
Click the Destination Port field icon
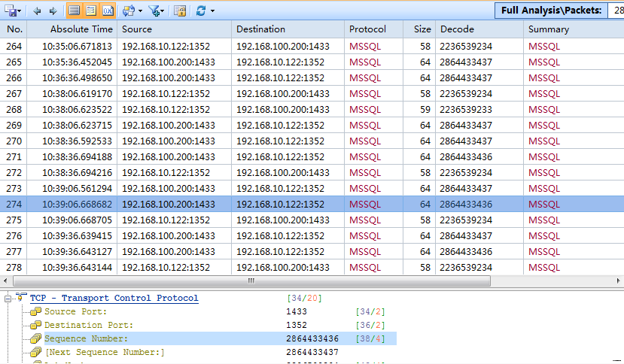(x=35, y=326)
